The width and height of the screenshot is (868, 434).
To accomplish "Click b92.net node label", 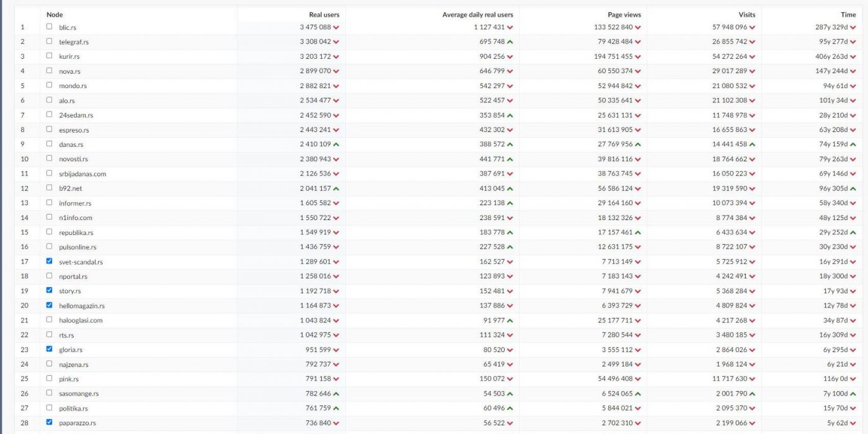I will (70, 188).
